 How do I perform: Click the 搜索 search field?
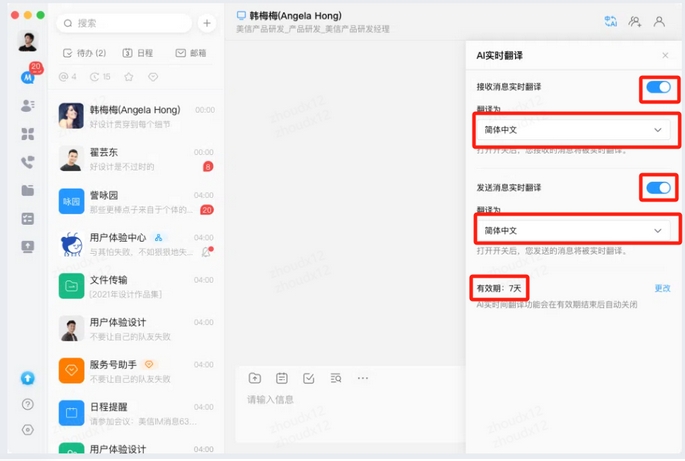pos(125,23)
